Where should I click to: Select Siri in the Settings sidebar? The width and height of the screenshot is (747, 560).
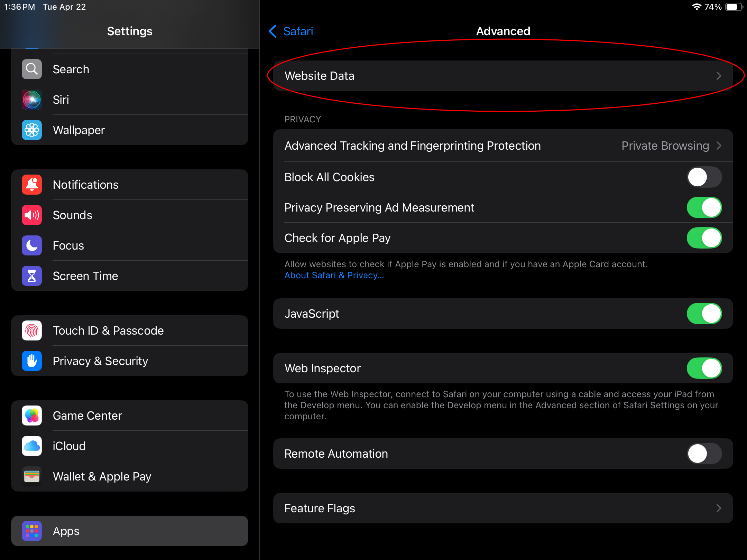130,100
